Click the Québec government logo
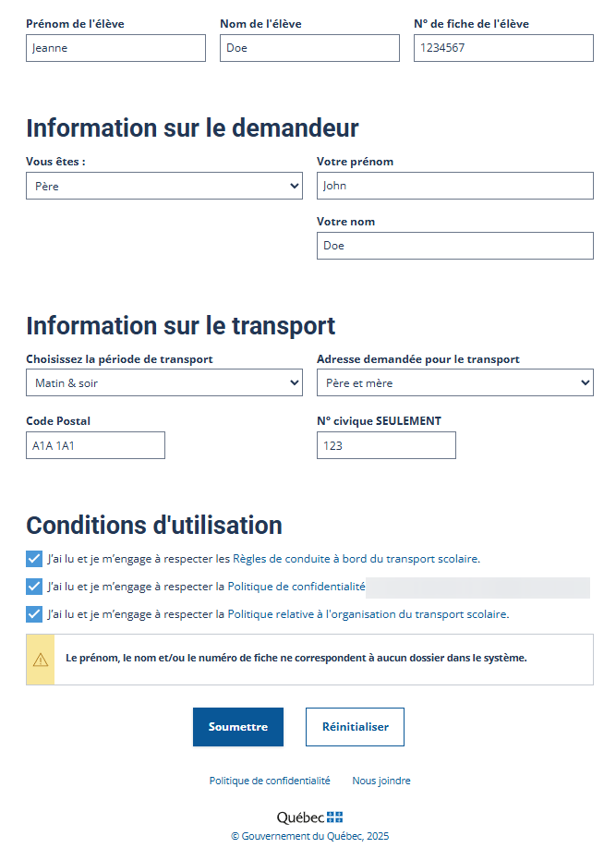Viewport: 616px width, 848px height. click(x=310, y=818)
